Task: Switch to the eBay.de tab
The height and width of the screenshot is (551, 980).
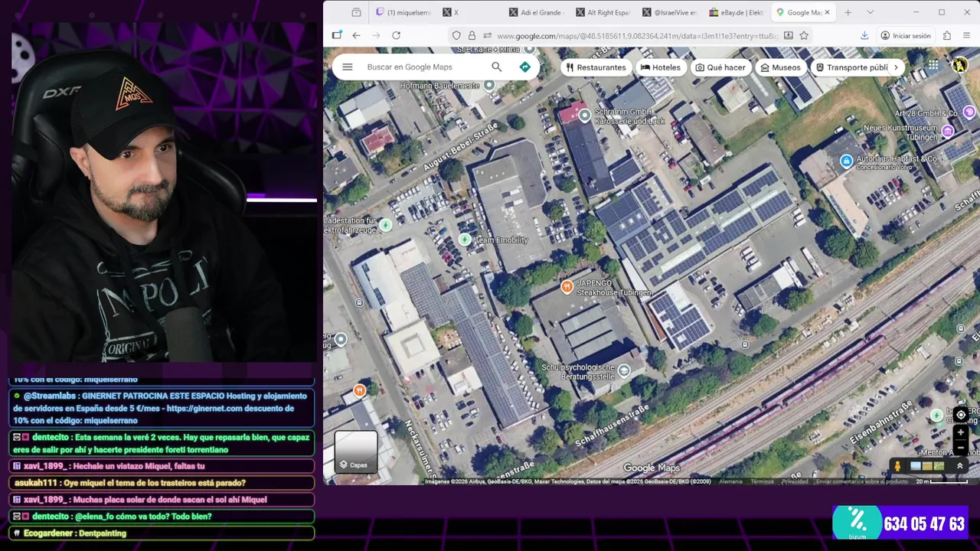Action: coord(736,12)
